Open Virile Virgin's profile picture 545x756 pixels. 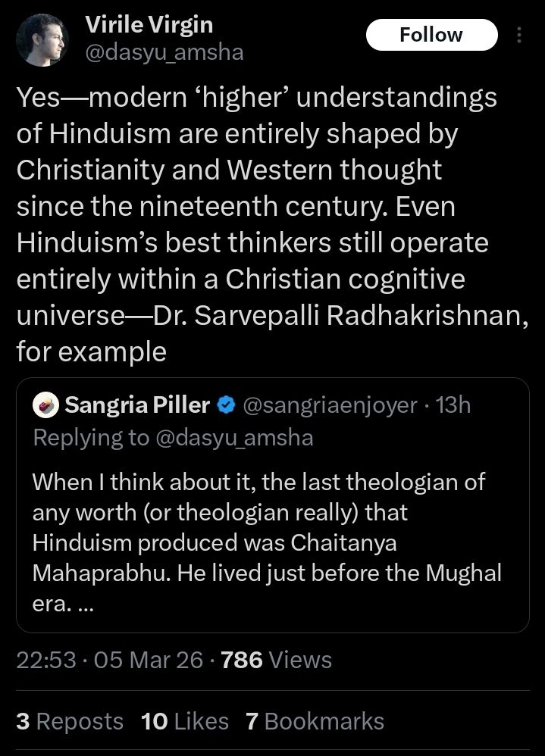coord(43,39)
